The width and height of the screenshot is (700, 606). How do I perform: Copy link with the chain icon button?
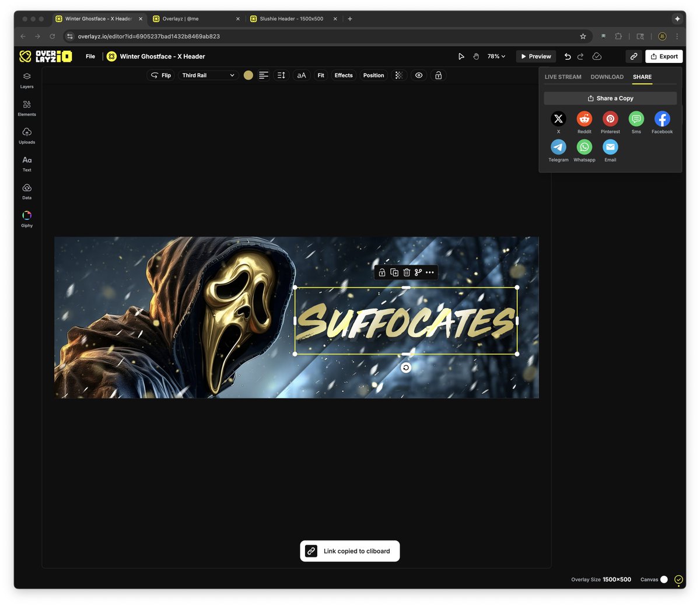(x=633, y=57)
